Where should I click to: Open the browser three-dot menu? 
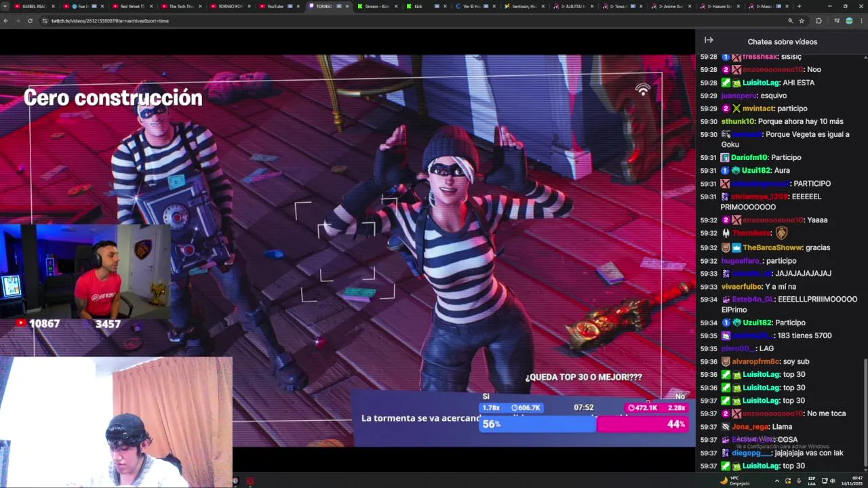(x=861, y=21)
